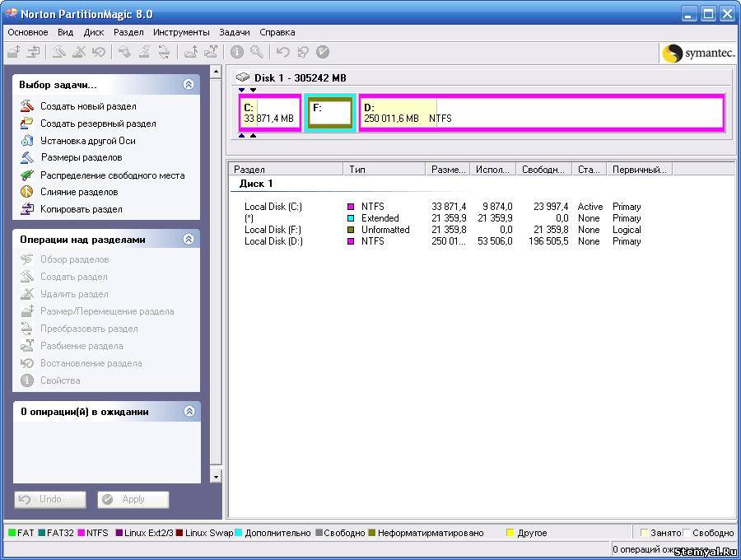Viewport: 741px width, 560px height.
Task: Select partition F: in the disk map
Action: pyautogui.click(x=330, y=113)
